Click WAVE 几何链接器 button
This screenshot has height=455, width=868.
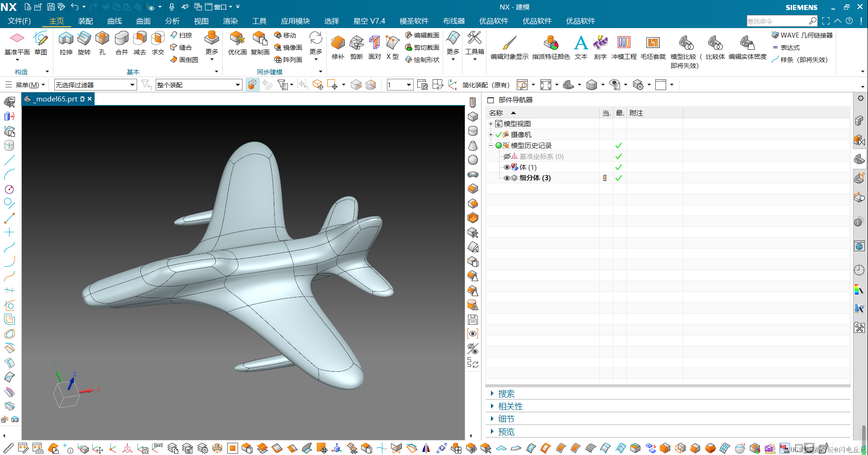click(802, 35)
